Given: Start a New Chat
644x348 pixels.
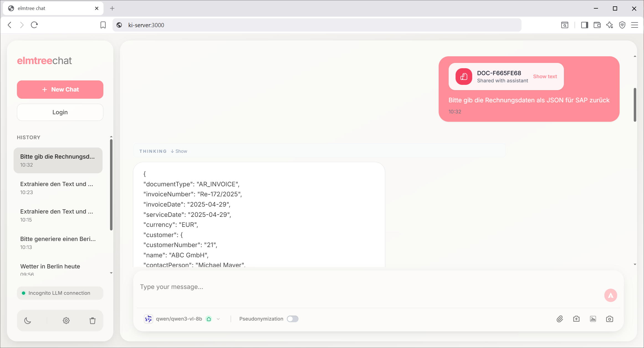Looking at the screenshot, I should coord(60,89).
